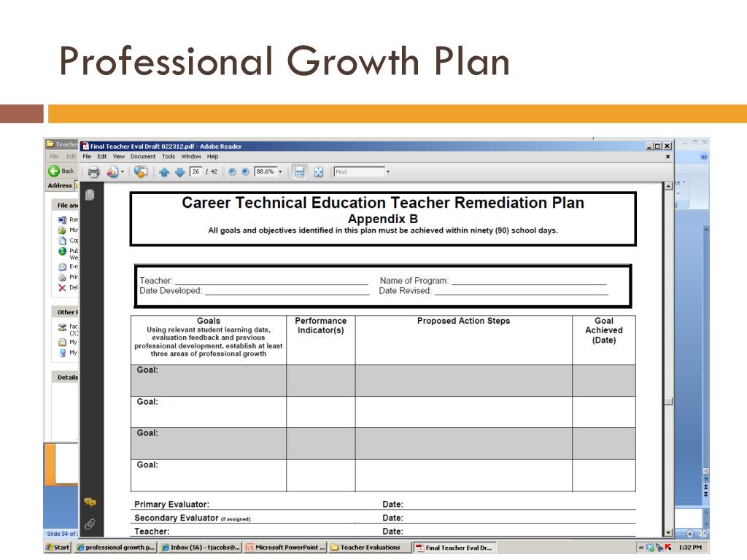Click the Primary Evaluator label

pyautogui.click(x=171, y=504)
